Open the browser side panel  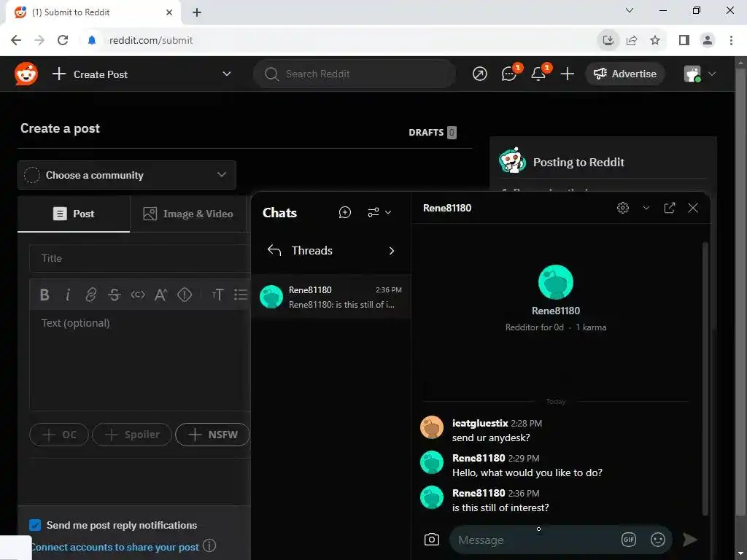pos(684,41)
